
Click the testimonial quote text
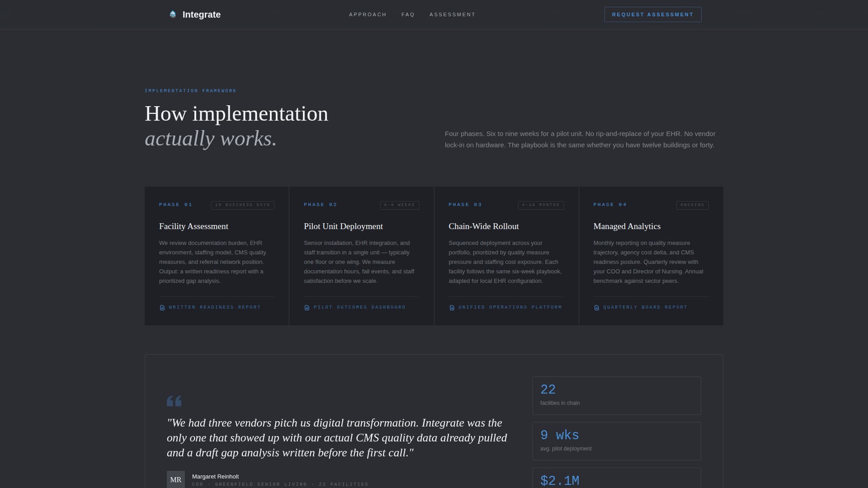pos(337,438)
